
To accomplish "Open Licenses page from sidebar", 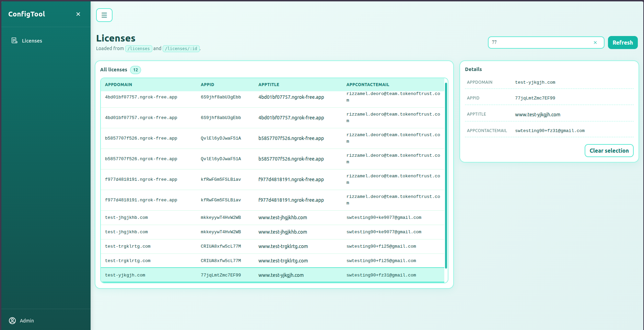I will [x=32, y=41].
